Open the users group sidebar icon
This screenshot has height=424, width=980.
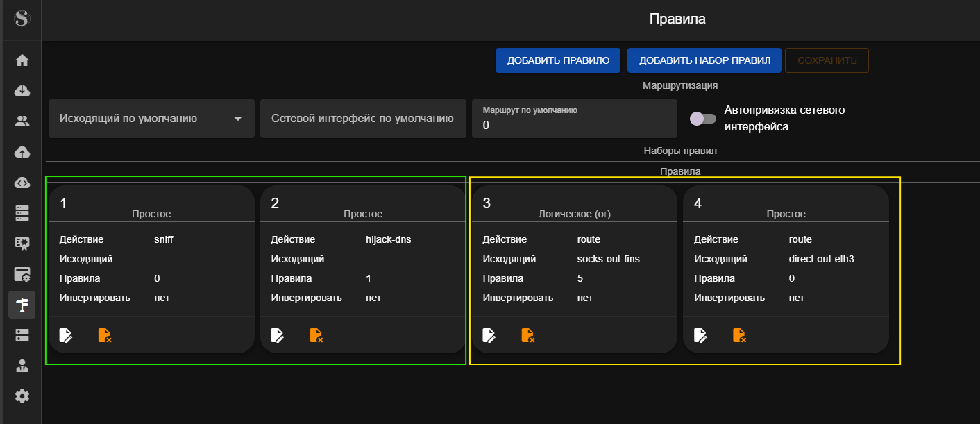point(22,121)
